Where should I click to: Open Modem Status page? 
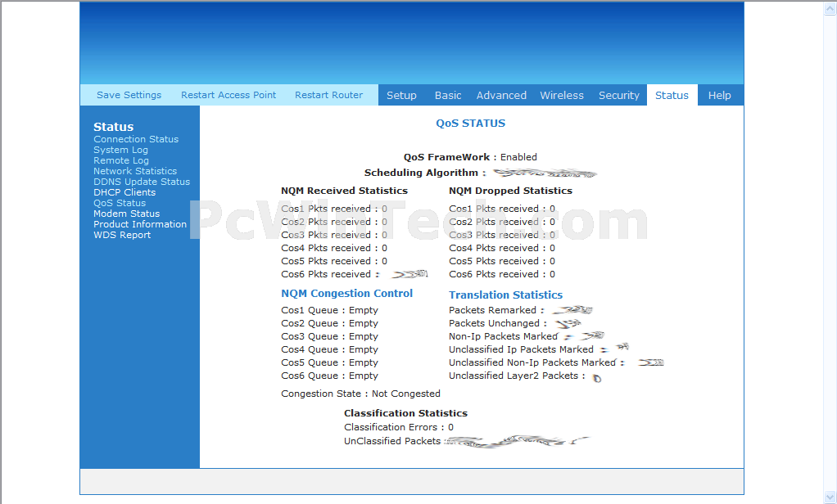click(x=126, y=214)
